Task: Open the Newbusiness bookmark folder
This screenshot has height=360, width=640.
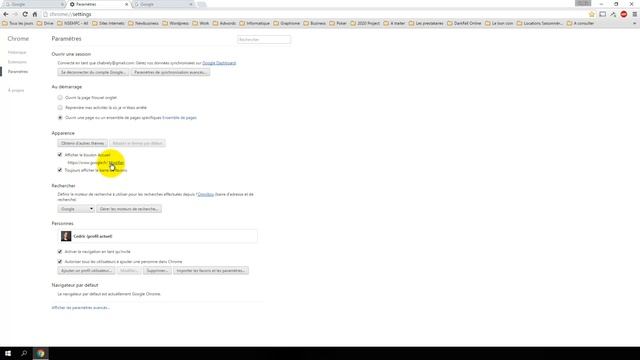Action: [143, 23]
